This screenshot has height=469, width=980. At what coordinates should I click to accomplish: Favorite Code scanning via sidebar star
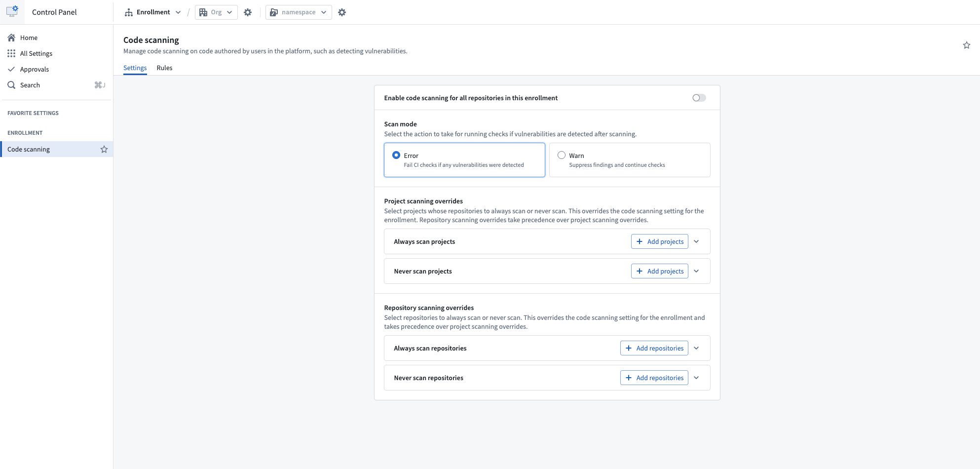[x=104, y=149]
